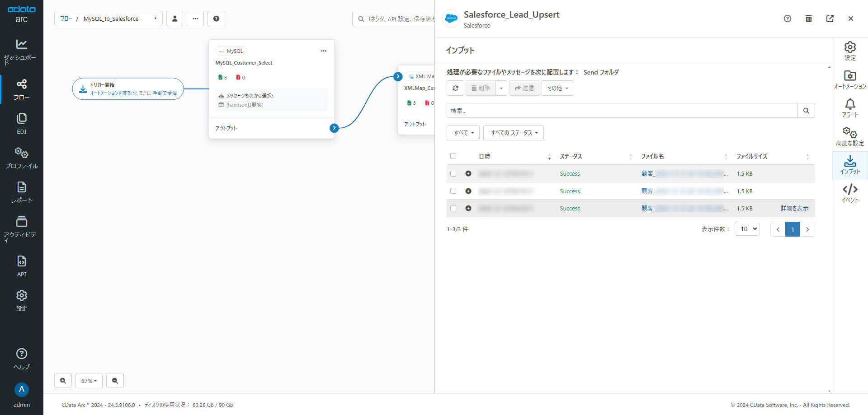This screenshot has height=415, width=868.
Task: Open the 87% zoom level dropdown
Action: 89,381
